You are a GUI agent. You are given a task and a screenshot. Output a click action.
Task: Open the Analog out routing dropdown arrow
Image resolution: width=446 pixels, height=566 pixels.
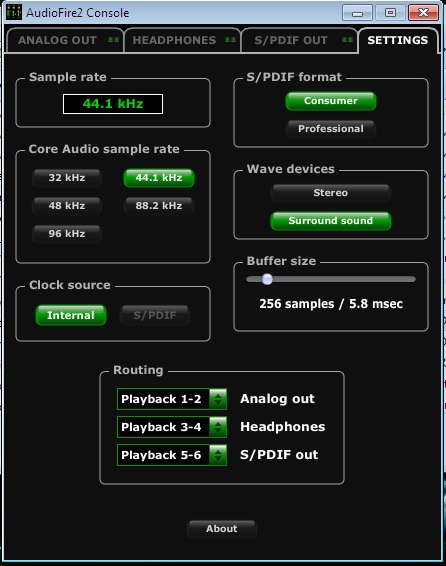point(218,399)
